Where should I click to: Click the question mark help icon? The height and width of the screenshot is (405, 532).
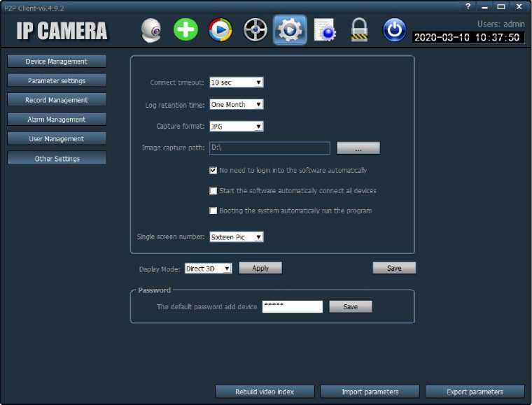468,6
